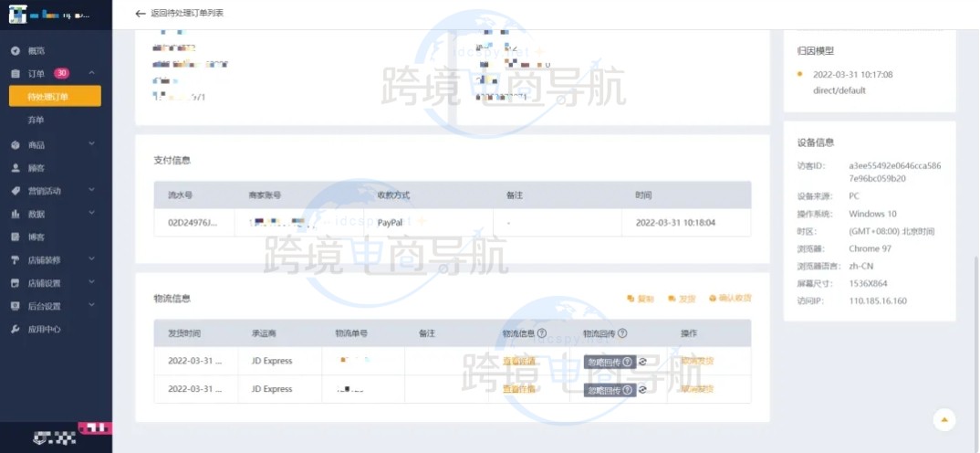This screenshot has height=453, width=980.
Task: Click JD Express carrier in first row
Action: click(x=272, y=361)
